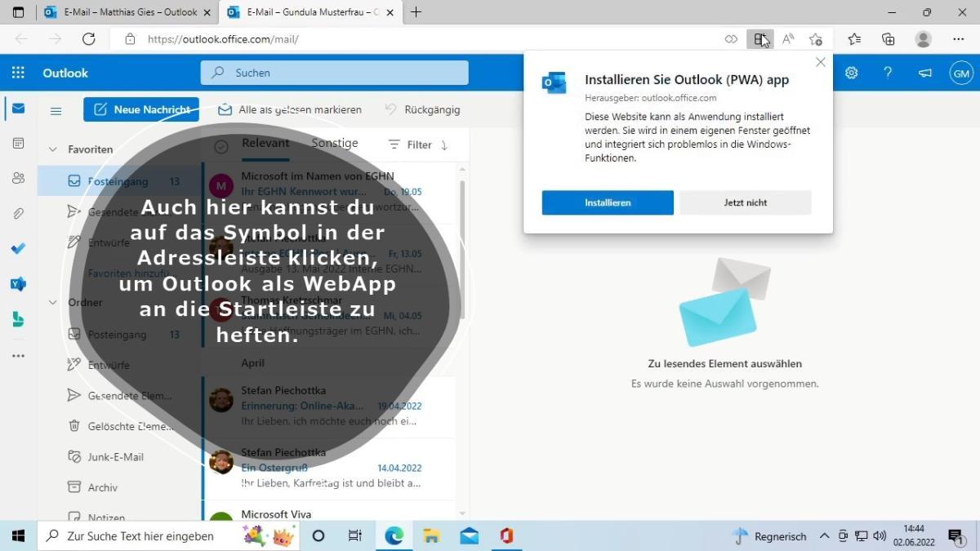Image resolution: width=980 pixels, height=551 pixels.
Task: Click the Jetzt nicht button
Action: 745,202
